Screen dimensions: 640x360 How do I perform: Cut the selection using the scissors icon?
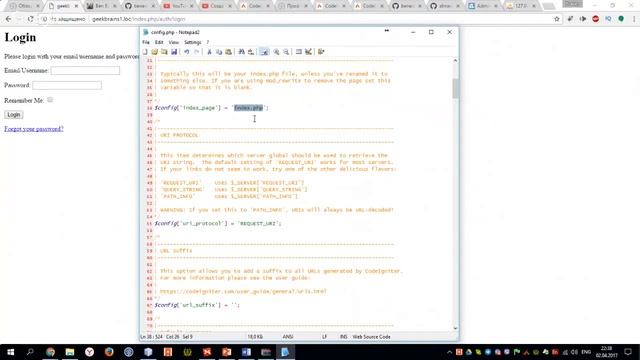(x=209, y=52)
